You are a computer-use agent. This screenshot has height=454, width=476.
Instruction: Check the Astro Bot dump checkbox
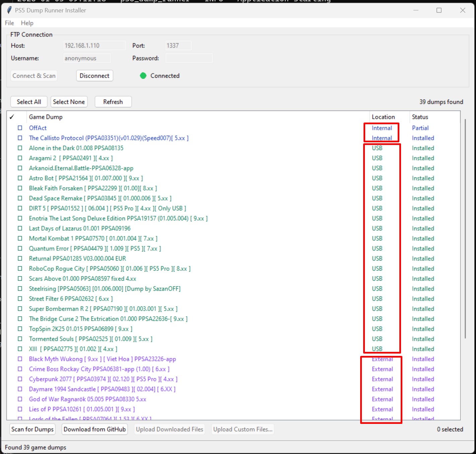point(20,178)
